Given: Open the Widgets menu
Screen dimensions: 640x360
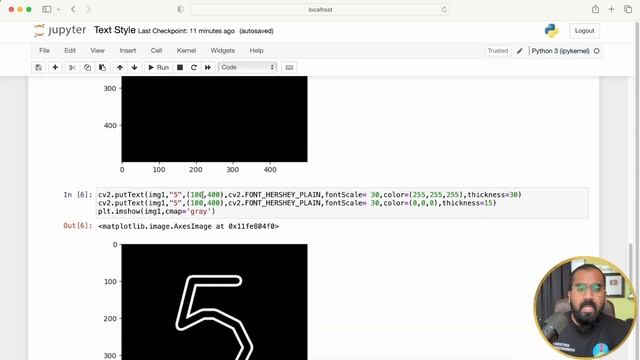Looking at the screenshot, I should [x=222, y=51].
